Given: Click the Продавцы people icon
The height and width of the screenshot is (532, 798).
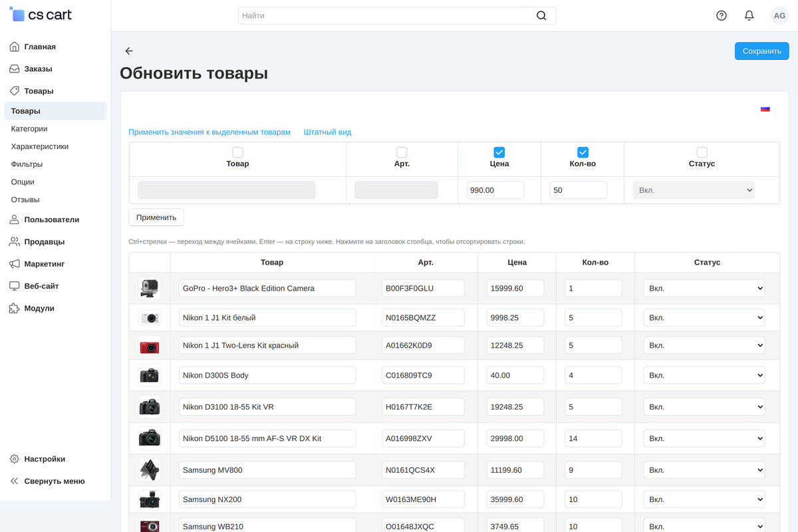Looking at the screenshot, I should pyautogui.click(x=15, y=242).
